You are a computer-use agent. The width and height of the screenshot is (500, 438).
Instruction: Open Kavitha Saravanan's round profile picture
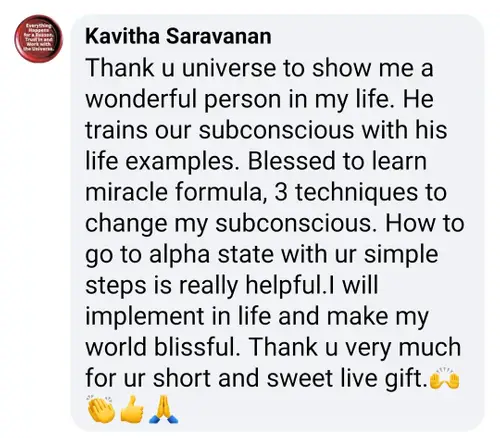point(39,39)
